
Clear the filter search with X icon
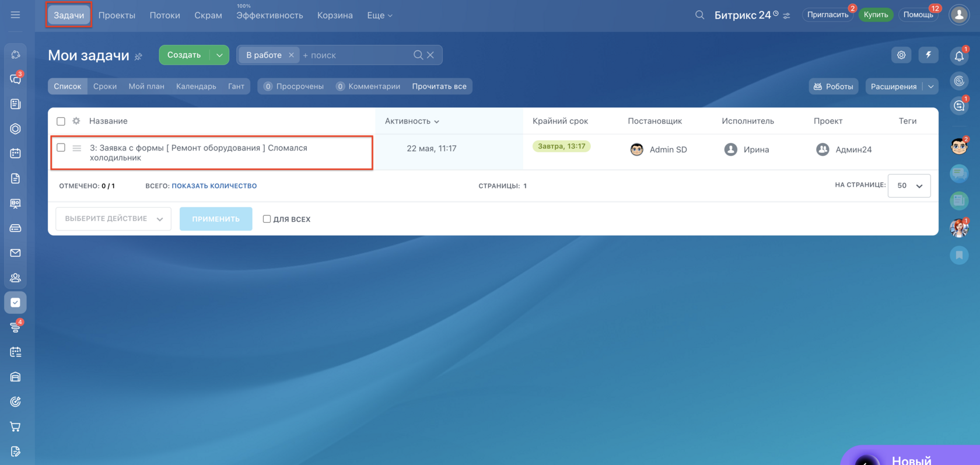pos(430,55)
